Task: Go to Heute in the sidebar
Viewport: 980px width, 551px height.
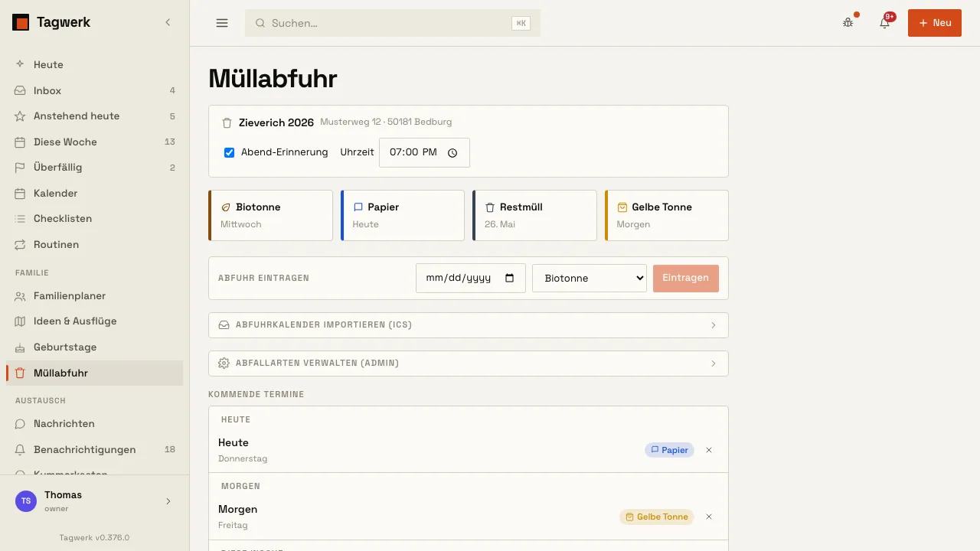Action: 95,65
